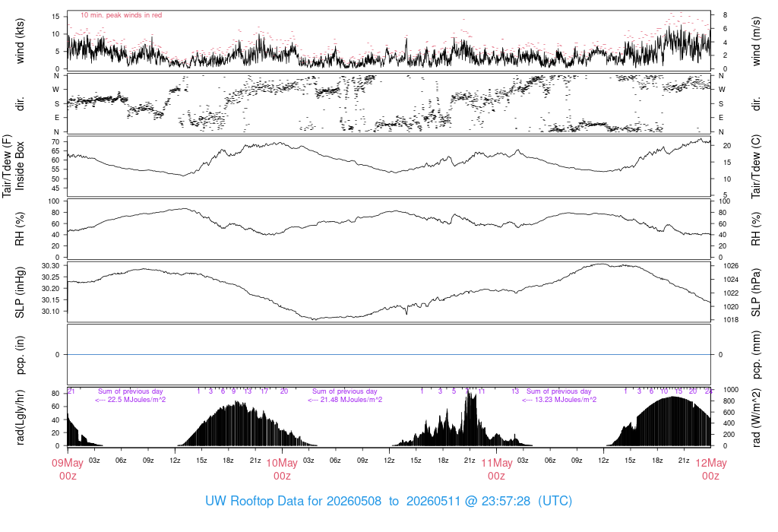Screen dimensions: 778x532
Task: Click the SLP (inHg) axis label
Action: click(x=20, y=293)
